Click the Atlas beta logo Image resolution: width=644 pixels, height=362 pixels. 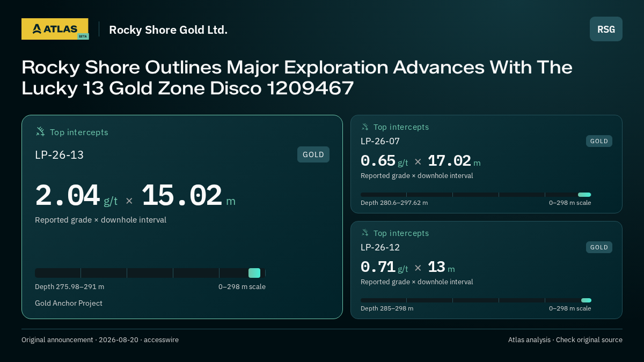(x=55, y=29)
